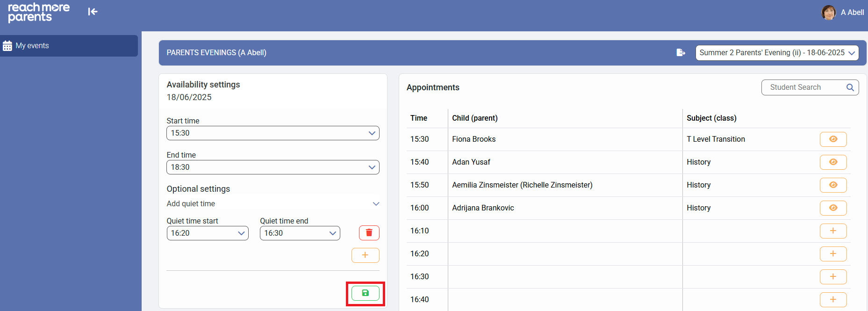The image size is (868, 311).
Task: Click the export icon in header bar
Action: click(681, 52)
